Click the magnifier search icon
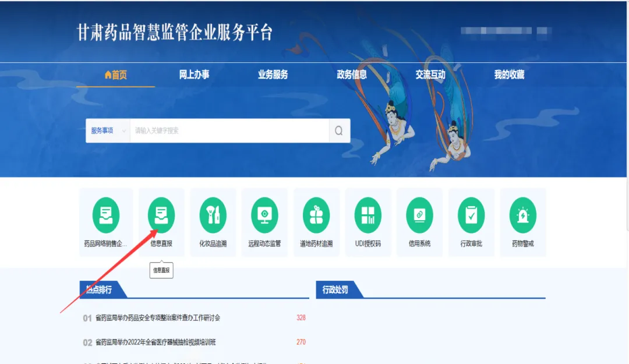This screenshot has height=364, width=629. pos(339,130)
